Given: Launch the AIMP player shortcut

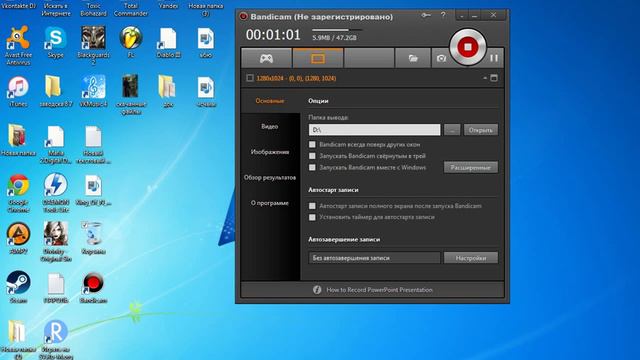Looking at the screenshot, I should 18,238.
